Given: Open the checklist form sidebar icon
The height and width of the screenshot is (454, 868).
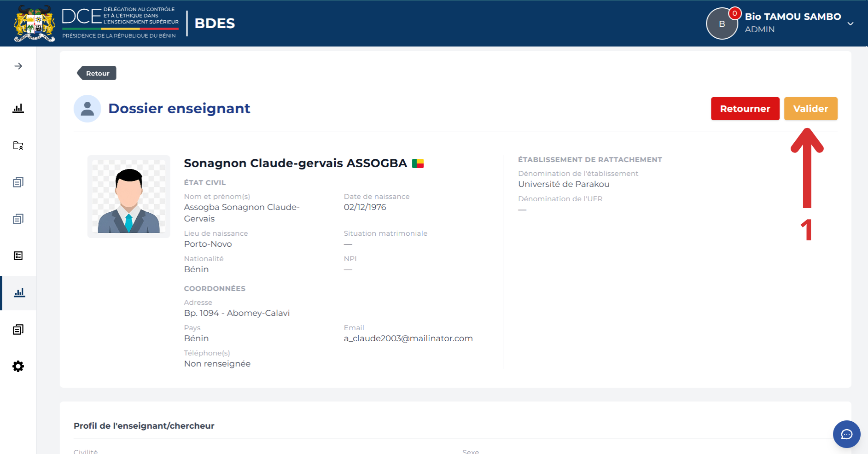Looking at the screenshot, I should (18, 256).
